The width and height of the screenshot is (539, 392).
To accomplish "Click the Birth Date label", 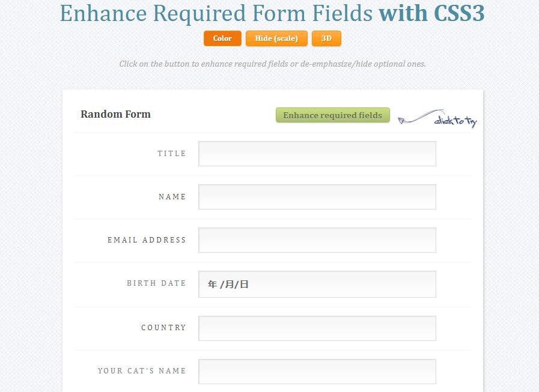I will pyautogui.click(x=156, y=283).
